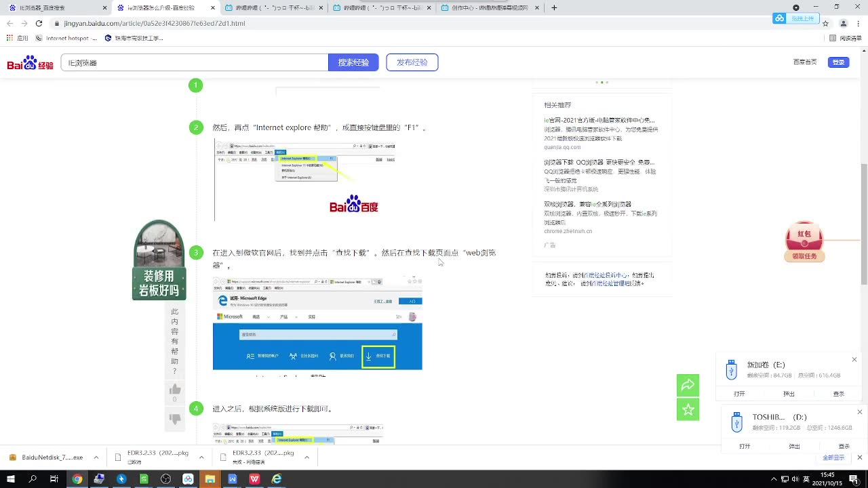Click the 装修用岩板好吗 advertisement
This screenshot has width=868, height=488.
point(159,260)
